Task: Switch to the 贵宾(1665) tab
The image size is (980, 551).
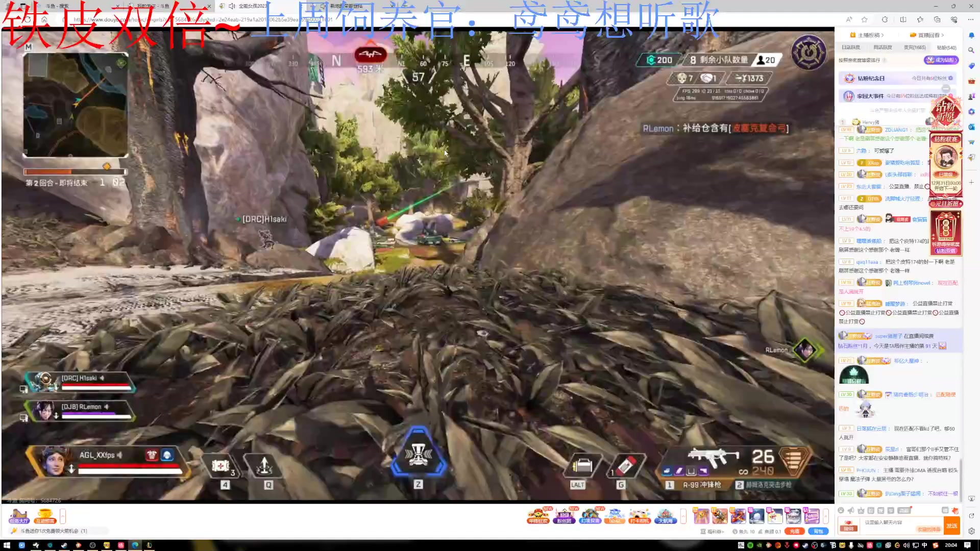Action: click(915, 47)
